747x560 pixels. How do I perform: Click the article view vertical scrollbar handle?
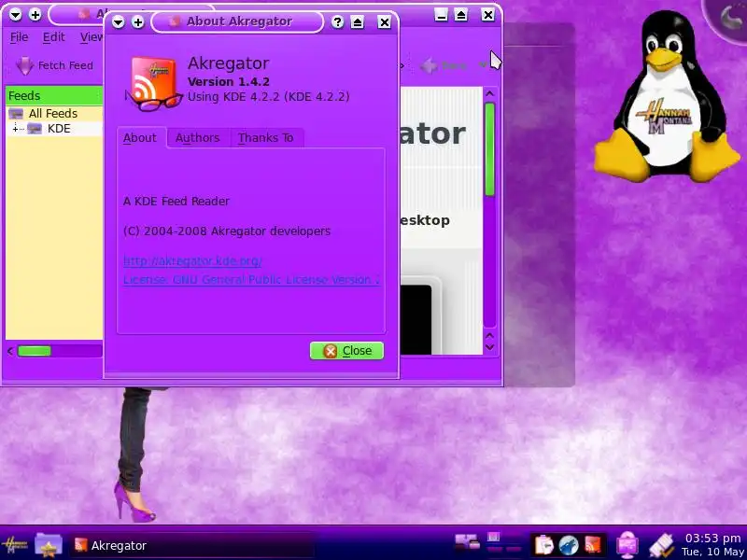(x=489, y=149)
